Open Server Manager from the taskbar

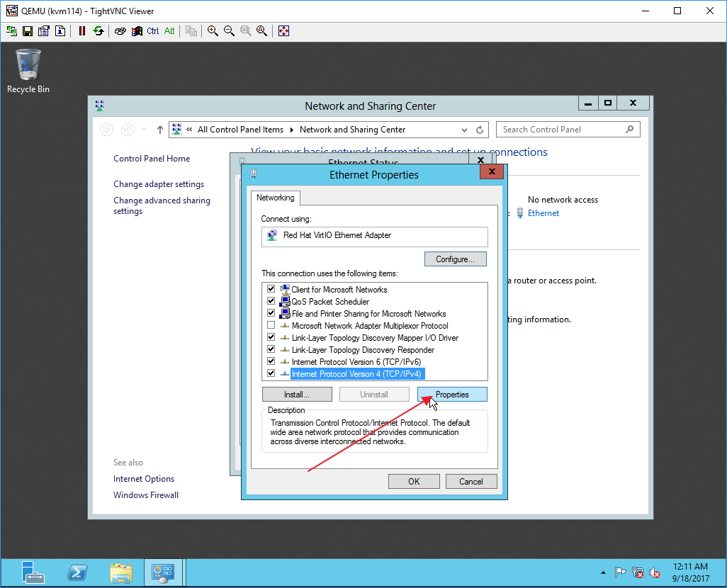point(33,572)
